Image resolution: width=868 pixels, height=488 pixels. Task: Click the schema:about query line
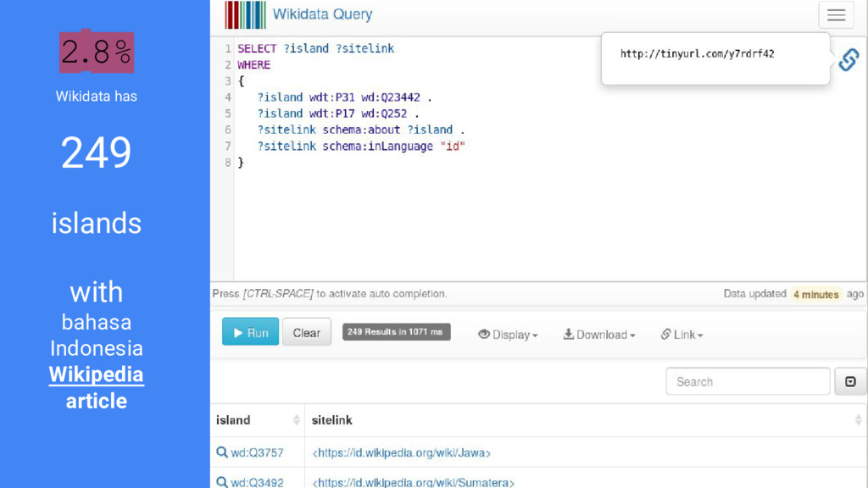[360, 130]
